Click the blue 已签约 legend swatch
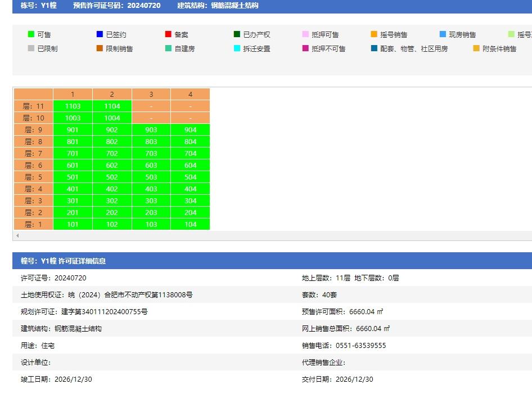This screenshot has height=393, width=532. coord(100,34)
